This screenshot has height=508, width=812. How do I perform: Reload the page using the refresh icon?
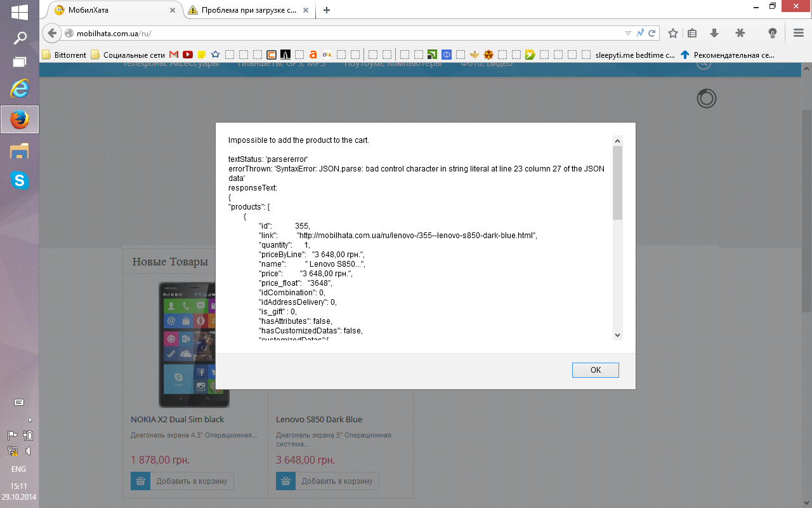[x=652, y=33]
